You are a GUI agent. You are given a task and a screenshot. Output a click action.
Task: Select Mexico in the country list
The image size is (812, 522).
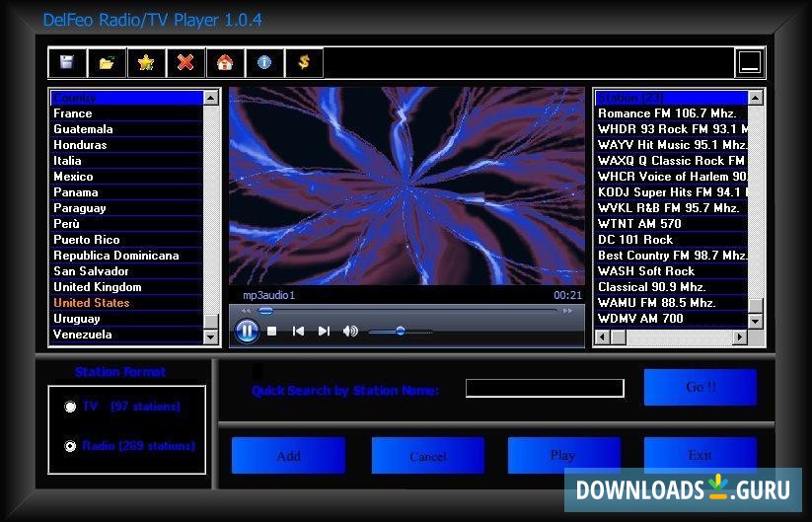pos(126,177)
